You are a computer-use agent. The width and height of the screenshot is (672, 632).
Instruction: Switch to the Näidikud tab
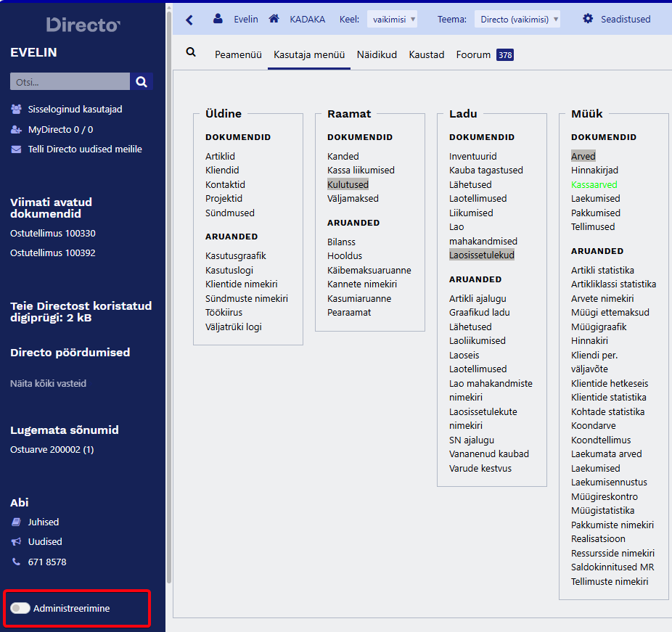point(377,54)
